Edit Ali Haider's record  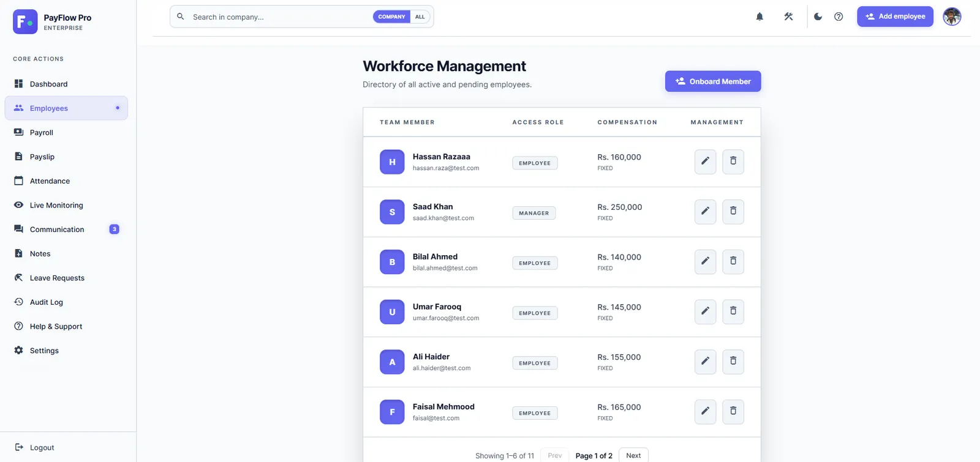(705, 362)
